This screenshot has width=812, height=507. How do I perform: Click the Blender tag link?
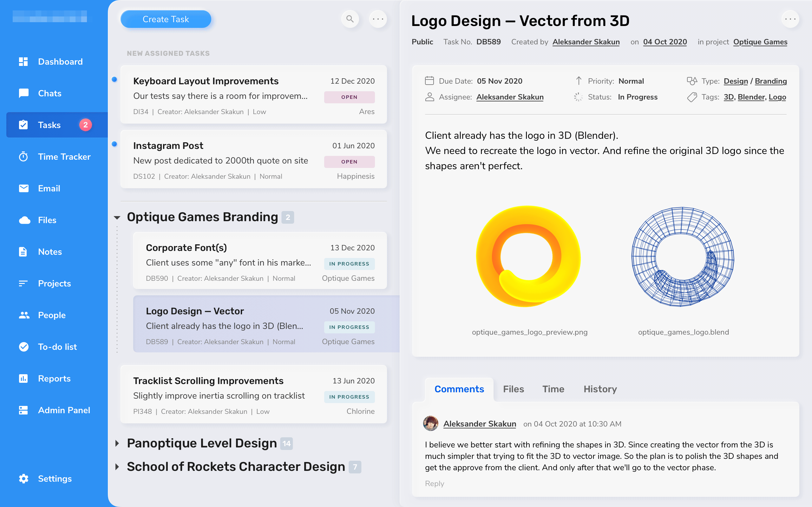pyautogui.click(x=751, y=97)
